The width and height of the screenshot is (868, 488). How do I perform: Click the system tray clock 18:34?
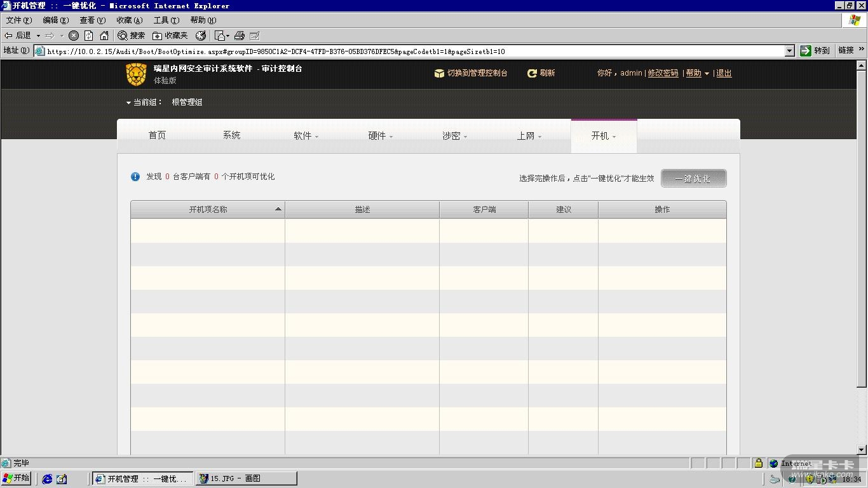[x=851, y=479]
